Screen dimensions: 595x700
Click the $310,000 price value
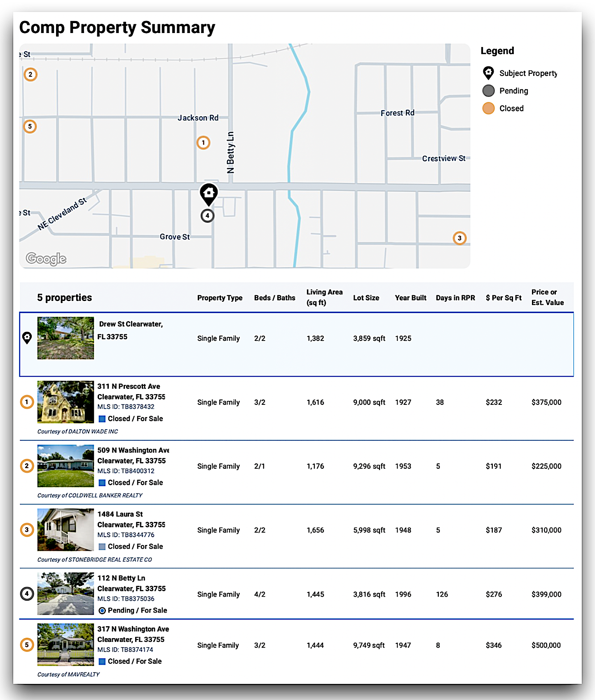[546, 530]
